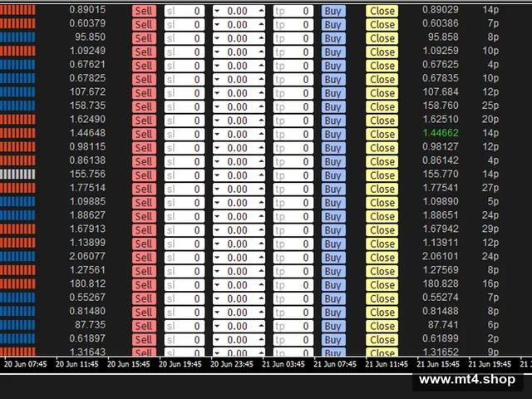Click the bid price 2.06077

[87, 256]
